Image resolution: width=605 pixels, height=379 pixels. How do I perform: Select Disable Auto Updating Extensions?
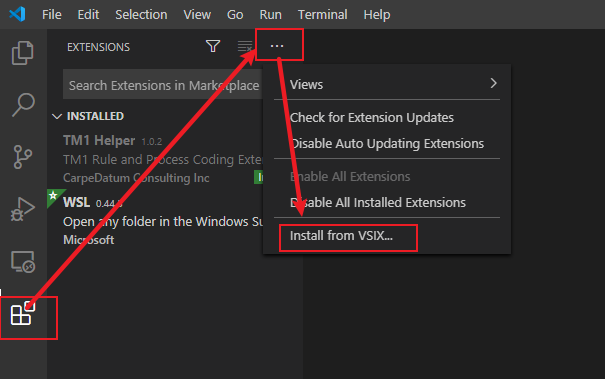point(387,144)
